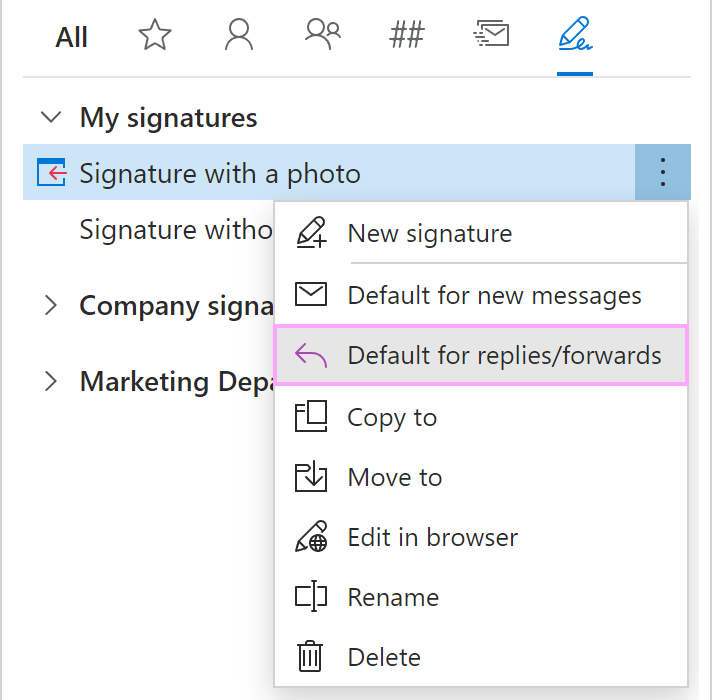Open the ## macros tab
This screenshot has width=712, height=700.
pos(406,35)
